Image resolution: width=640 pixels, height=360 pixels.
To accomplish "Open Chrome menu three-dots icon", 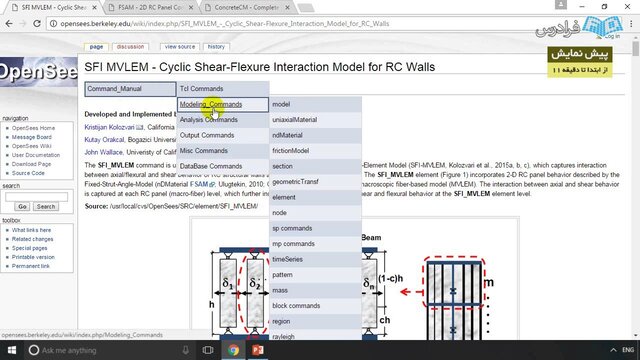I will 631,24.
